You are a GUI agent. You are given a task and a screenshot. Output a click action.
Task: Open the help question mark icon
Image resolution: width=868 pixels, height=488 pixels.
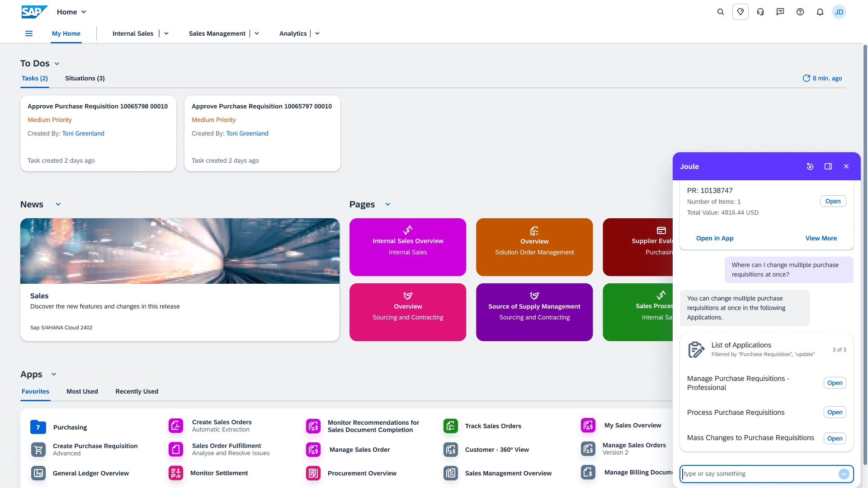(800, 12)
